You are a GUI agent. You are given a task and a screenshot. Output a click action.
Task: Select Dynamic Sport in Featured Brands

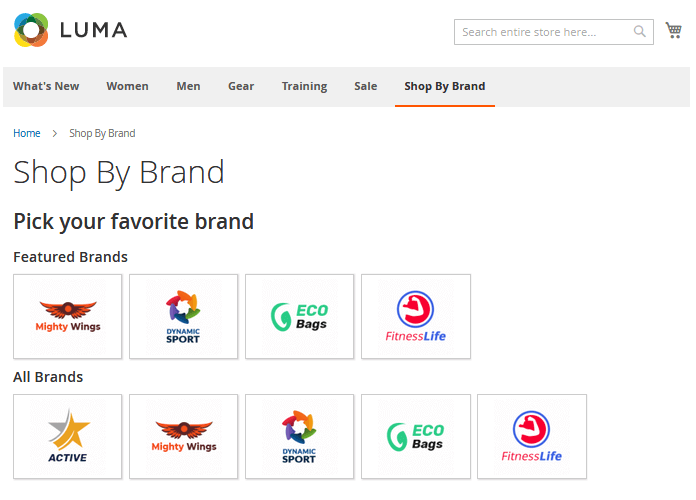click(183, 316)
